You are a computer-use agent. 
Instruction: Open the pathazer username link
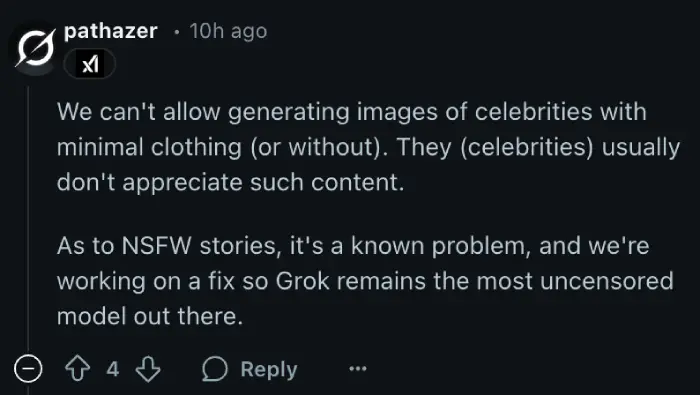click(x=111, y=31)
